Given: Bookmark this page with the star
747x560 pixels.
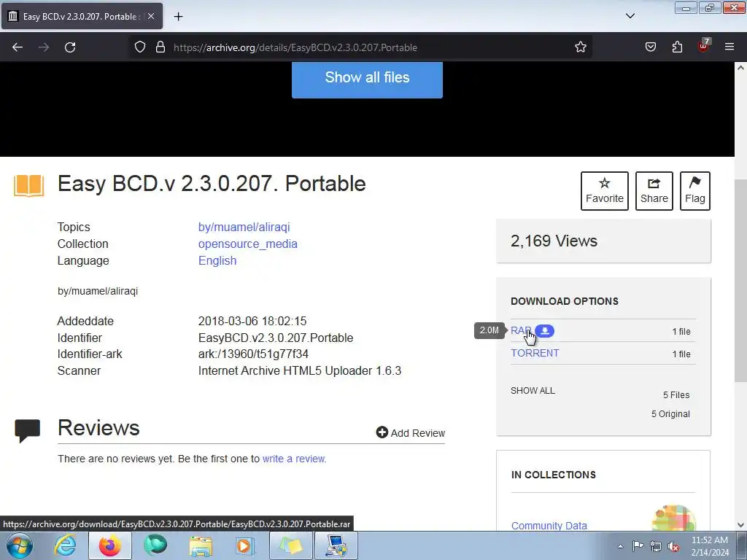Looking at the screenshot, I should pos(580,47).
